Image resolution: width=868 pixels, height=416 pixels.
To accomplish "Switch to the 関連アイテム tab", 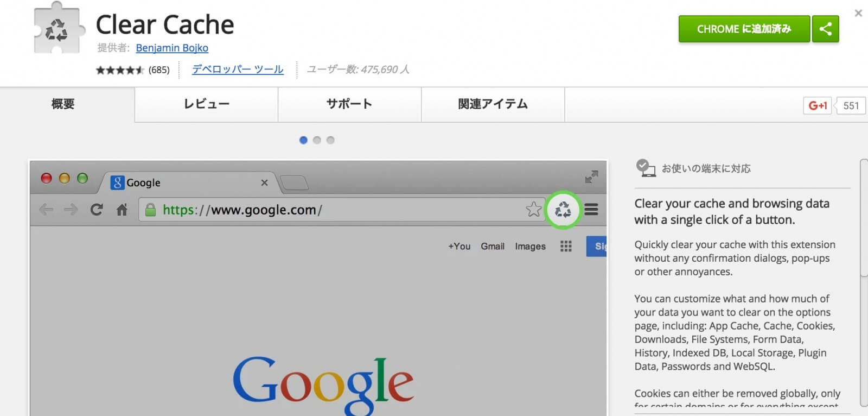I will tap(493, 104).
